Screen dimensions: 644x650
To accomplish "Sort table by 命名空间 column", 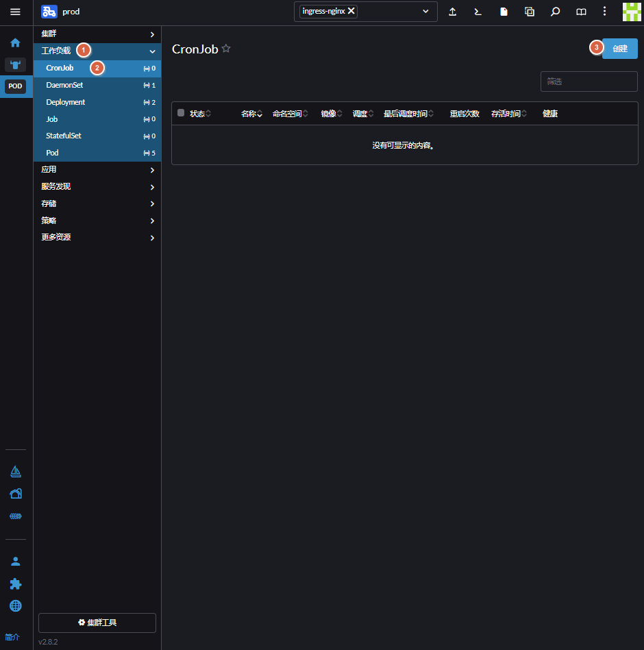I will 290,114.
